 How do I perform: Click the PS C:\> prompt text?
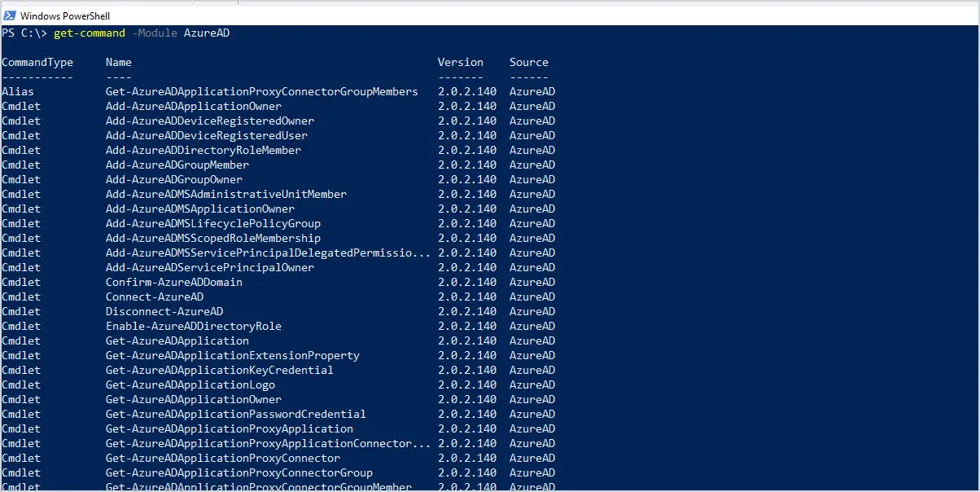24,33
